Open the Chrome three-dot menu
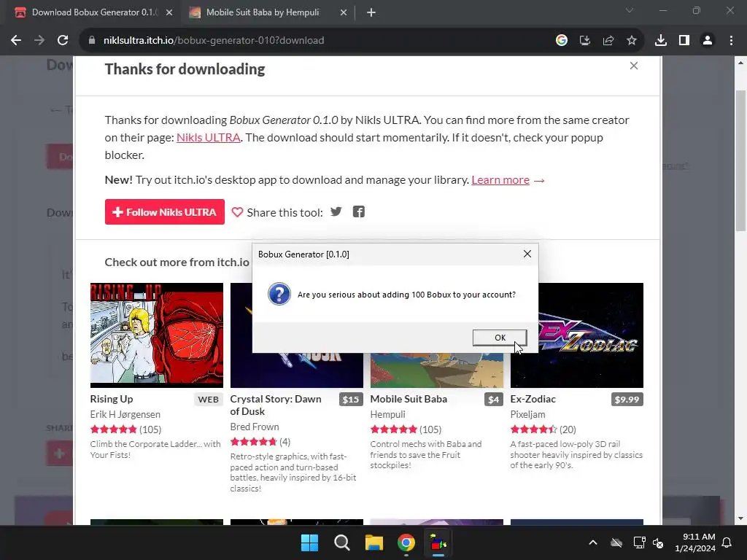Image resolution: width=747 pixels, height=560 pixels. pyautogui.click(x=731, y=41)
